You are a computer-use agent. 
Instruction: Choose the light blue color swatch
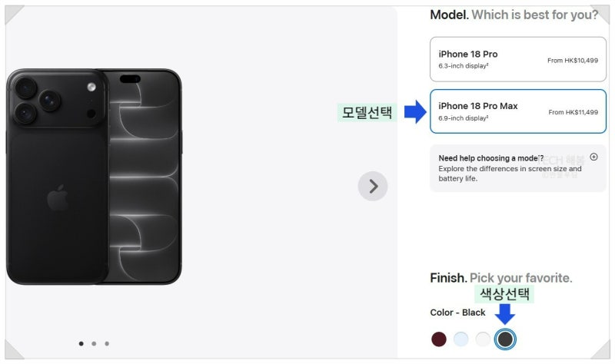coord(460,339)
